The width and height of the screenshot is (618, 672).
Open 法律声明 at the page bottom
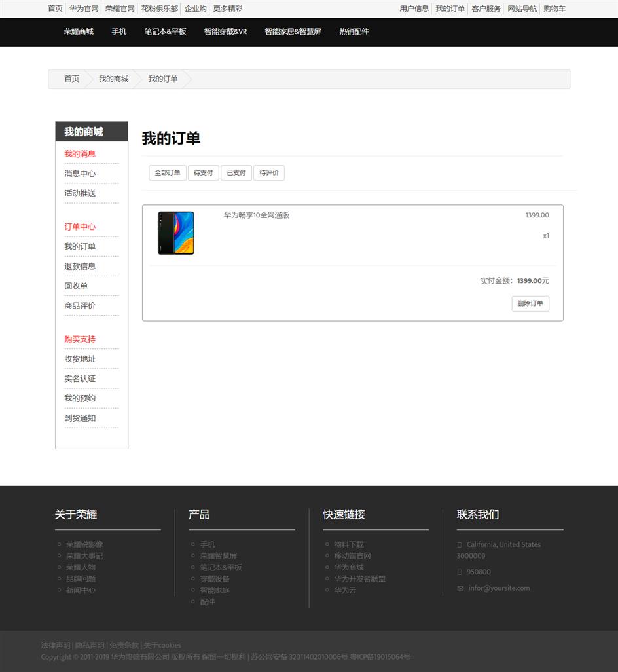(56, 645)
